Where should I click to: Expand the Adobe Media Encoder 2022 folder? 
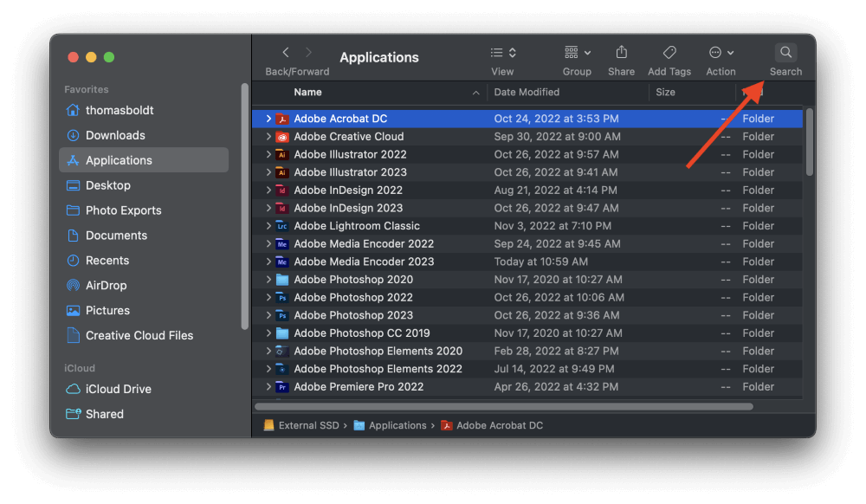click(x=268, y=244)
